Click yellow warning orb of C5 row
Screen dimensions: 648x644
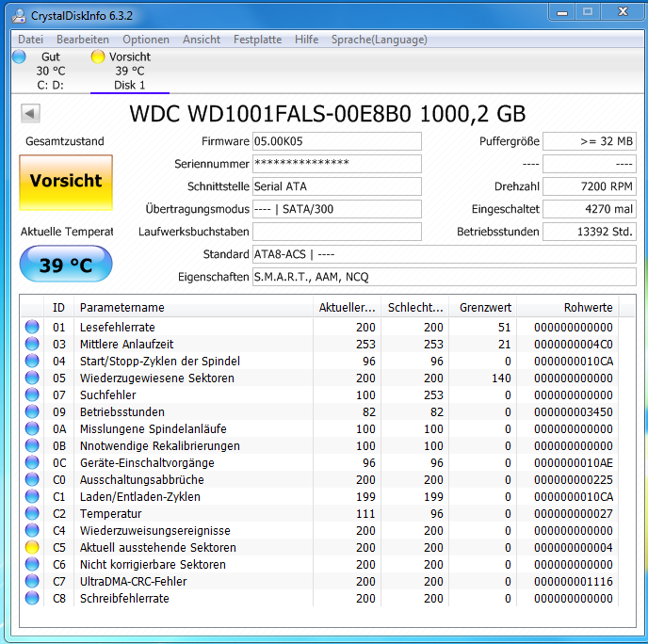(x=32, y=547)
